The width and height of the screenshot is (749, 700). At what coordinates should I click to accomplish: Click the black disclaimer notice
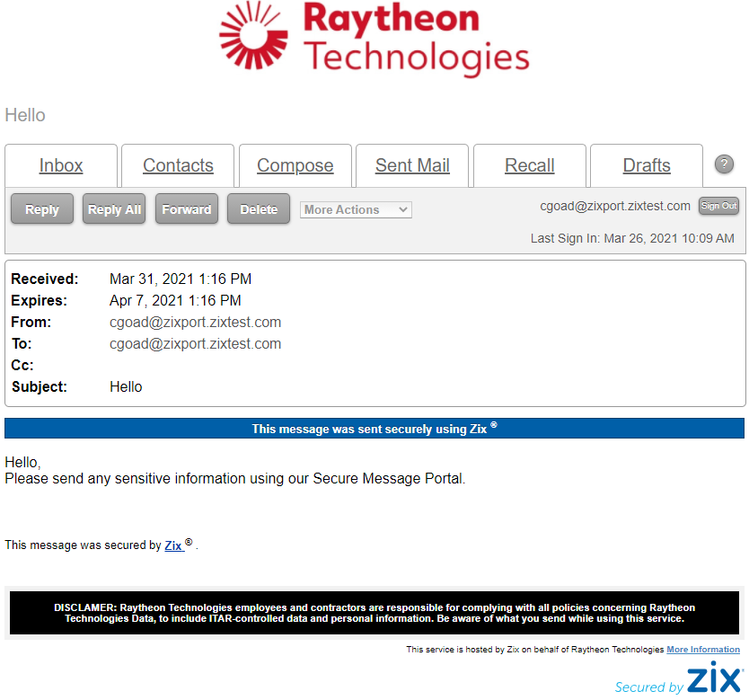pos(374,613)
